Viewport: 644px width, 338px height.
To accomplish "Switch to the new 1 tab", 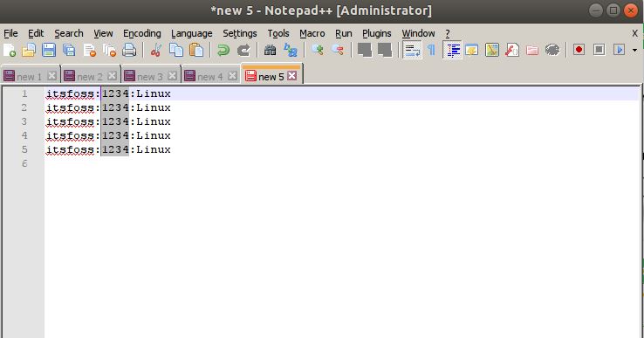I will click(29, 77).
